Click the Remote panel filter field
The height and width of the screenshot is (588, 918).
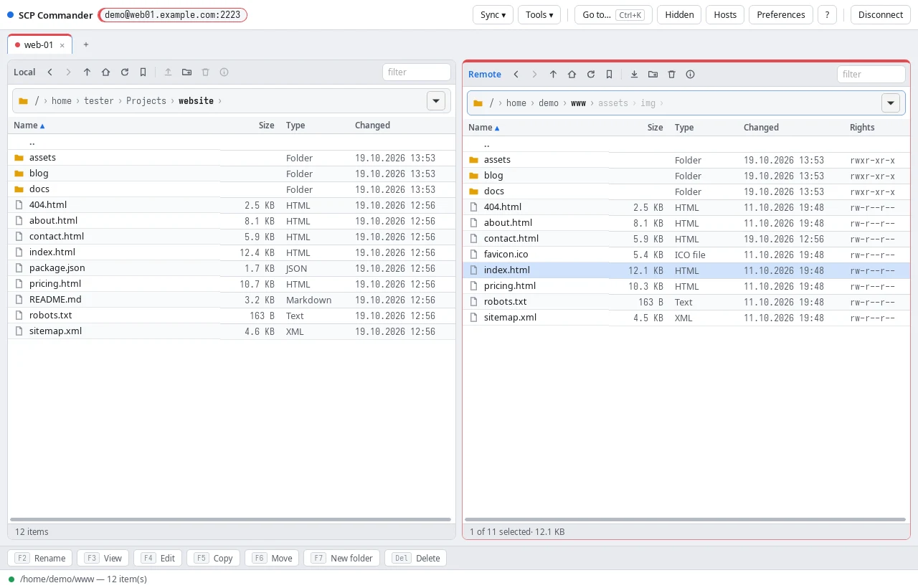pyautogui.click(x=871, y=74)
